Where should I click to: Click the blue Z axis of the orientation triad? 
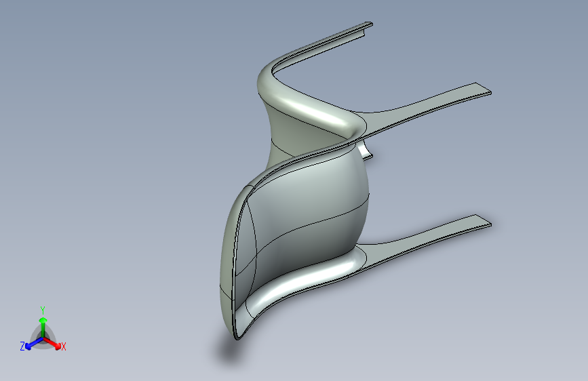pyautogui.click(x=35, y=342)
